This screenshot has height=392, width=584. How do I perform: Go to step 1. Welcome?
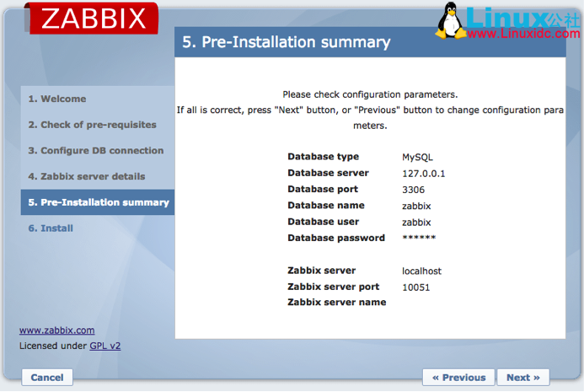57,99
